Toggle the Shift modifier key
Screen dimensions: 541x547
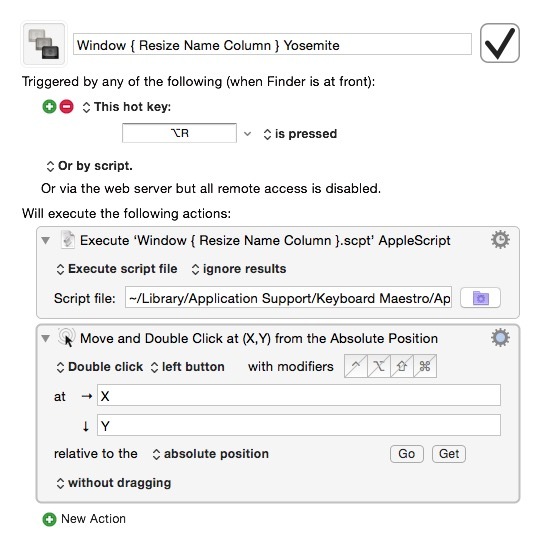pyautogui.click(x=401, y=366)
